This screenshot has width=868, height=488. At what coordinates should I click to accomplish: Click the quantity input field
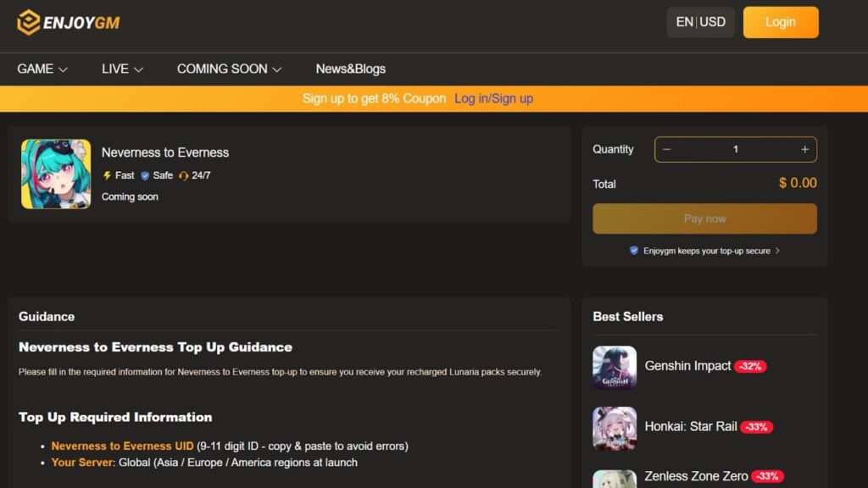[735, 149]
